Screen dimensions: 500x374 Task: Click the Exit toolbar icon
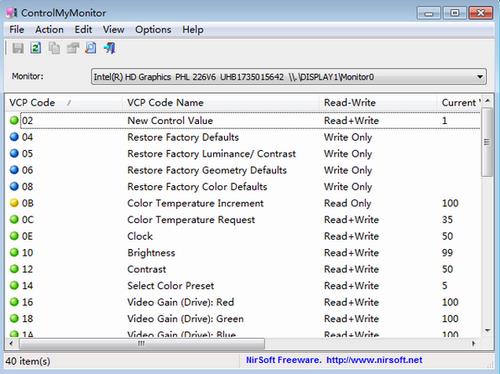(x=109, y=48)
